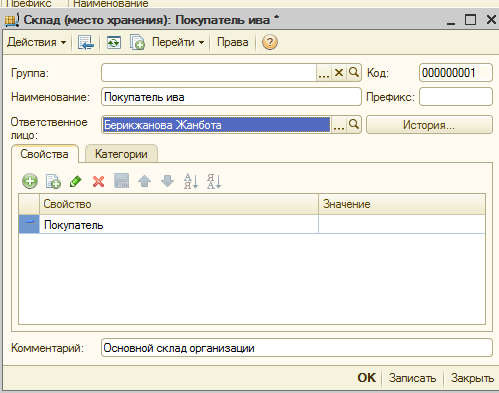499x393 pixels.
Task: Click the row marker icon beside Покупатель
Action: point(29,224)
